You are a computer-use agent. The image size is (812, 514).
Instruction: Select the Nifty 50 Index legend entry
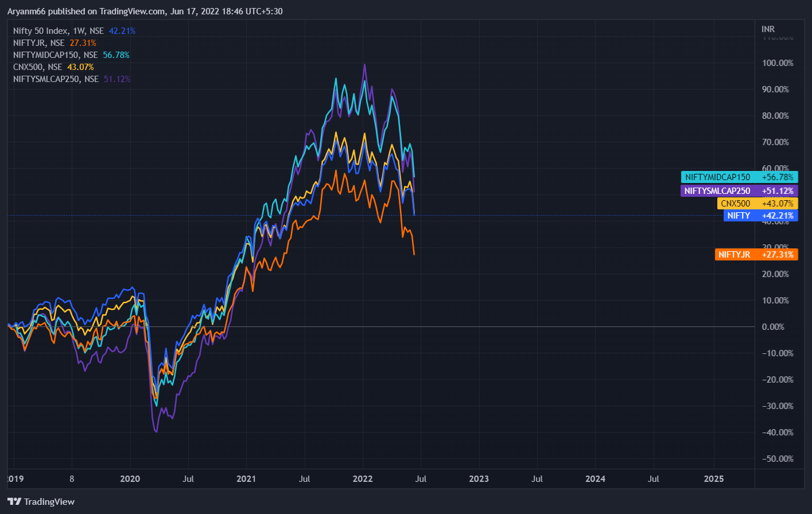pyautogui.click(x=74, y=31)
